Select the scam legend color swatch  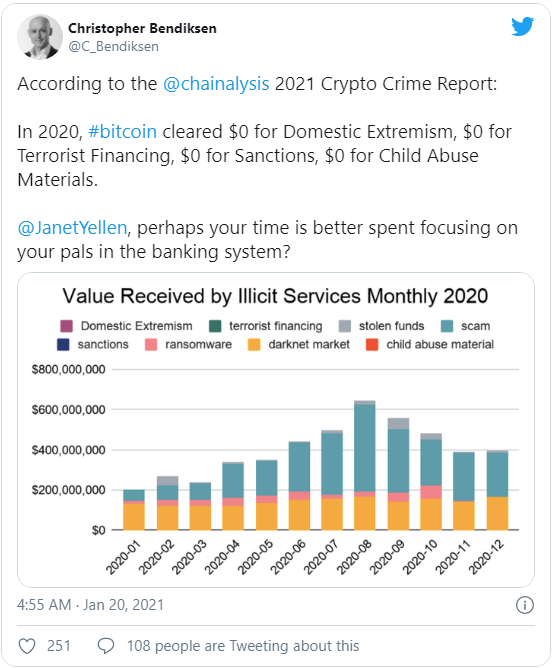tap(447, 326)
